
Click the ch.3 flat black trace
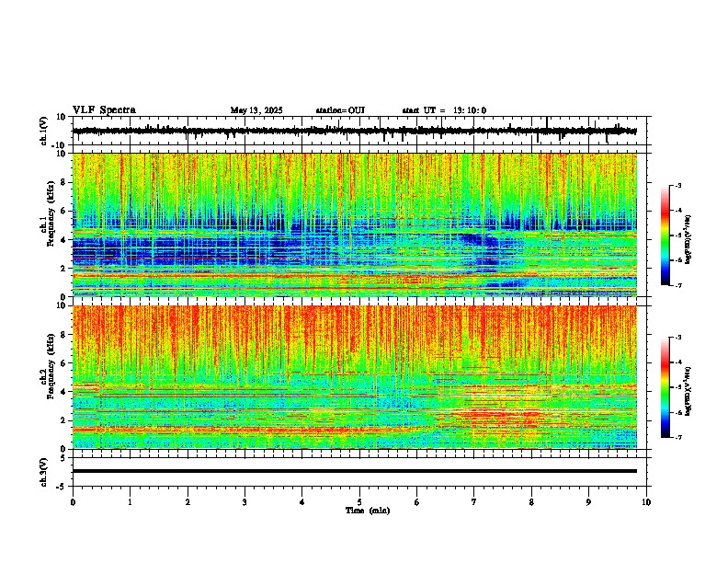coord(355,471)
